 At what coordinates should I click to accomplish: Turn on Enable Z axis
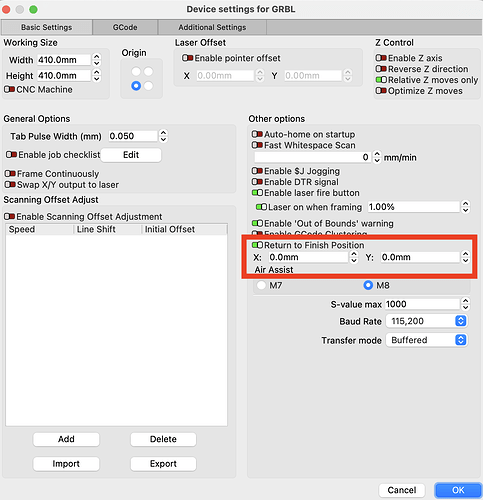point(381,58)
